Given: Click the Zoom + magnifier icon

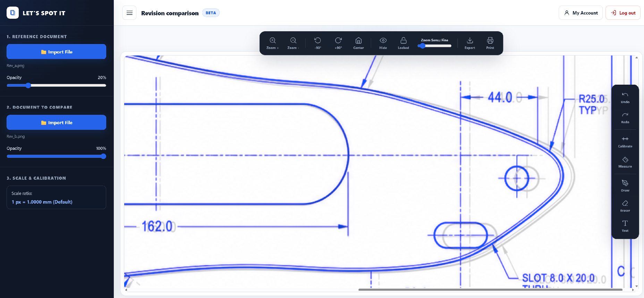Looking at the screenshot, I should click(x=273, y=40).
